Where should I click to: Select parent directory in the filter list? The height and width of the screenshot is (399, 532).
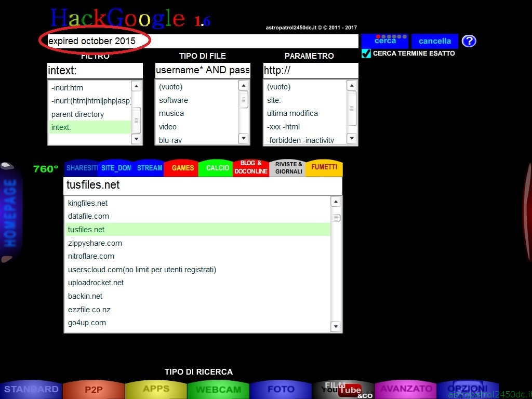coord(90,114)
